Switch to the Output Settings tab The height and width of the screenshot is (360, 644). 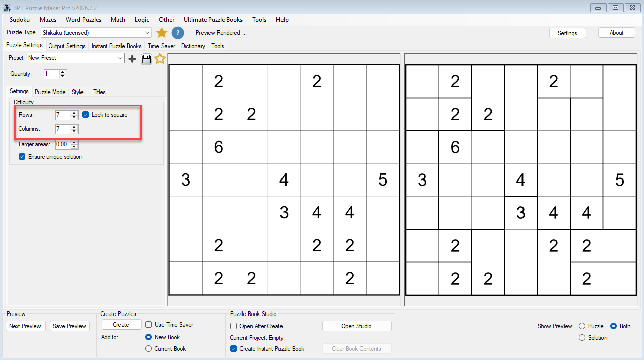pos(67,46)
